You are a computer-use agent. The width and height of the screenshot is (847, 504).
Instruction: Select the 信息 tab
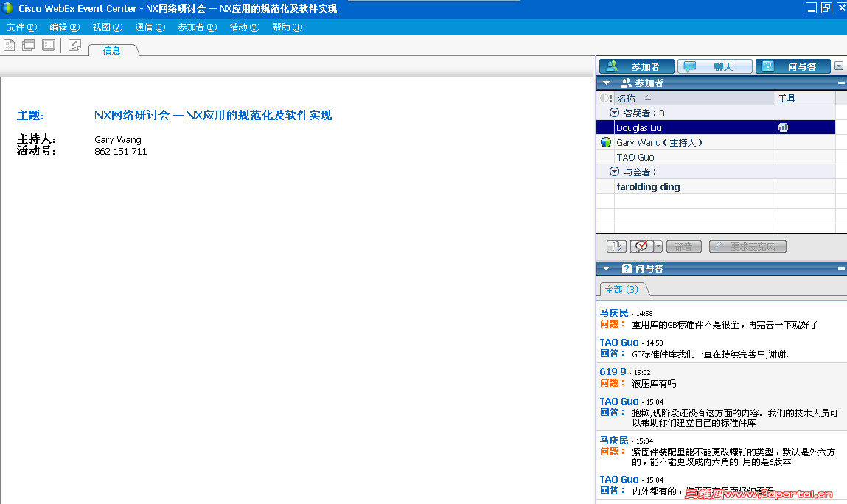tap(111, 50)
